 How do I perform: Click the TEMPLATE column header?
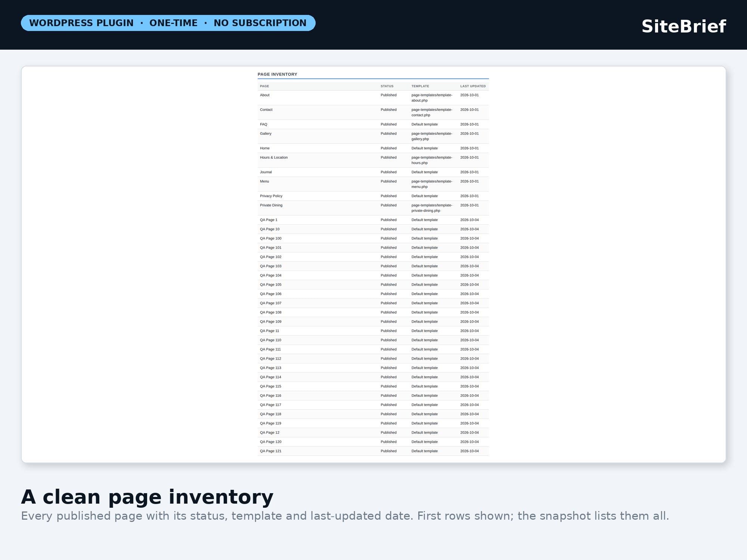420,86
